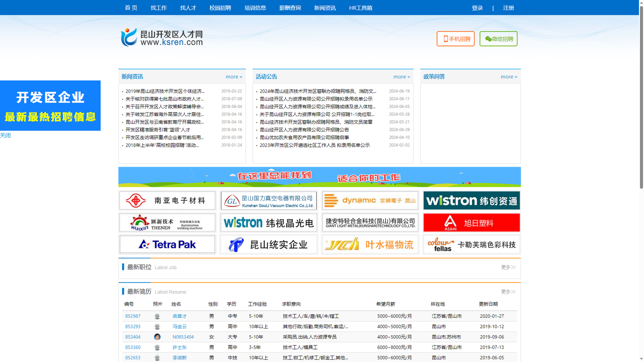This screenshot has width=644, height=362.
Task: Open notice 昆山优加农夫食用农产品有限公司招聘启事
Action: (304, 138)
